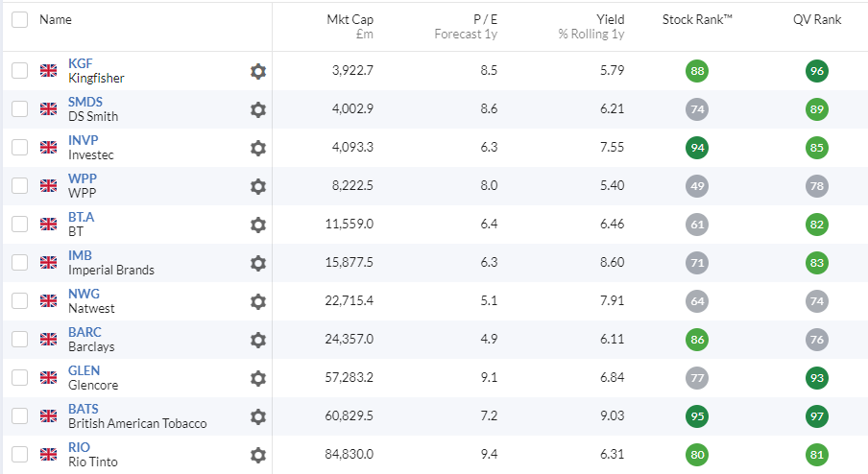Tick the checkbox for Glencore
868x474 pixels.
click(x=20, y=377)
